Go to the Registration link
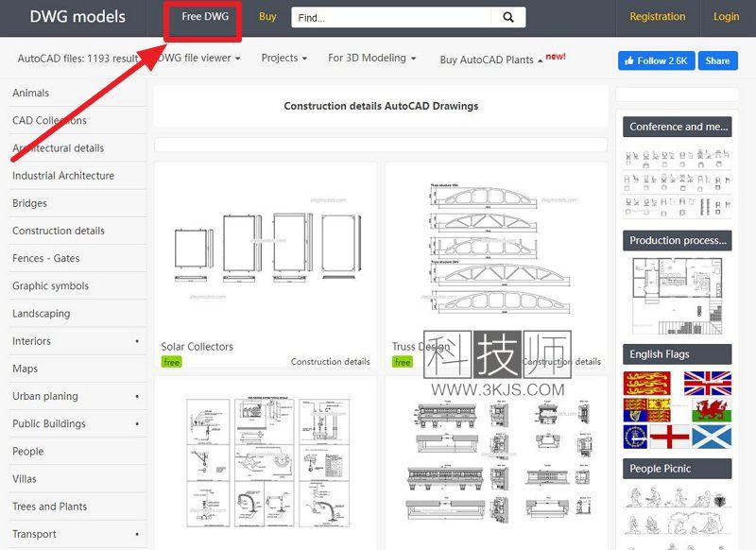Image resolution: width=756 pixels, height=550 pixels. pyautogui.click(x=657, y=16)
